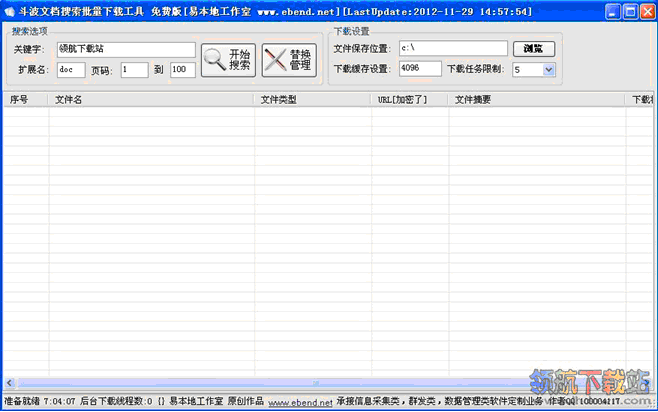Screen dimensions: 658x412
Task: Open the www.ebend.net link in status bar
Action: 300,402
